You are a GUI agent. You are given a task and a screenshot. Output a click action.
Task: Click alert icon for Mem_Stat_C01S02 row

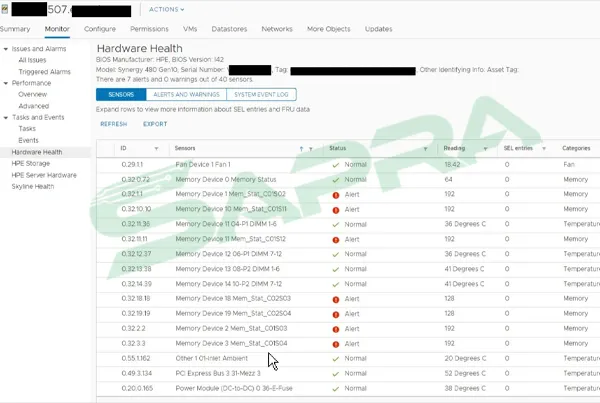click(x=336, y=195)
